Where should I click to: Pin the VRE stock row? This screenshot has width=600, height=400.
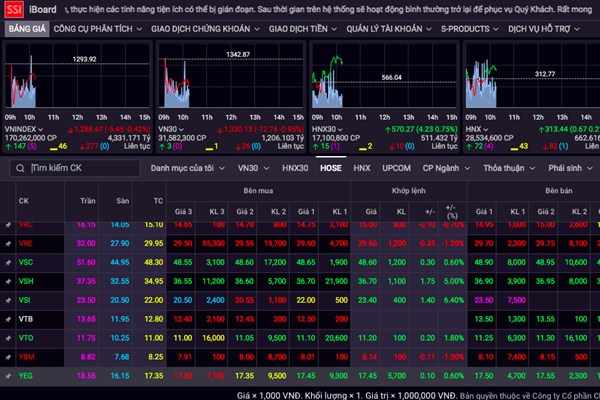coord(10,243)
